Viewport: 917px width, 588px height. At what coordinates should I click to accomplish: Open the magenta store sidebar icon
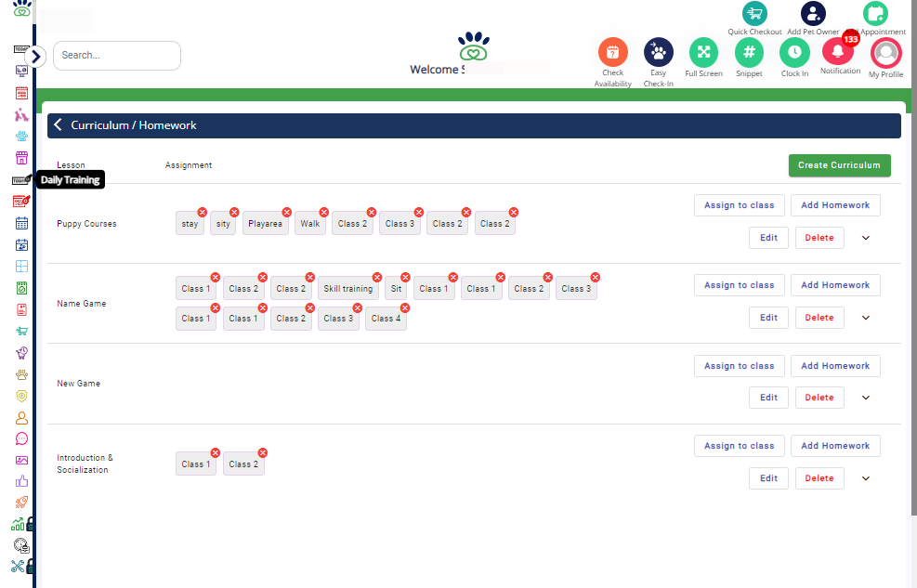21,158
